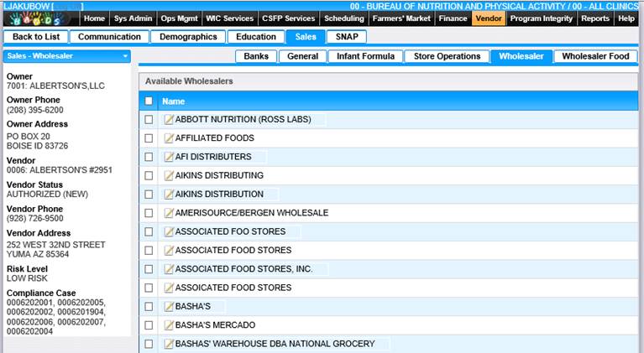The height and width of the screenshot is (353, 644).
Task: Click owner phone (208) 395-6200
Action: (35, 110)
